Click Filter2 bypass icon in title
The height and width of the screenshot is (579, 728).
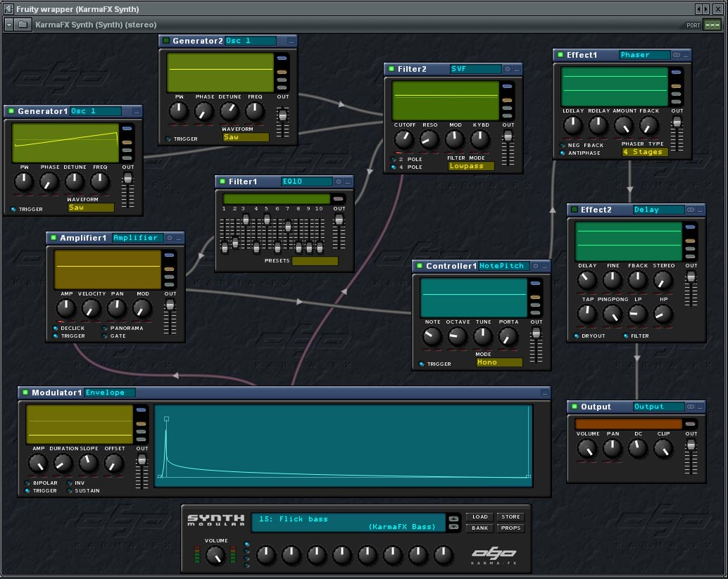pos(508,69)
